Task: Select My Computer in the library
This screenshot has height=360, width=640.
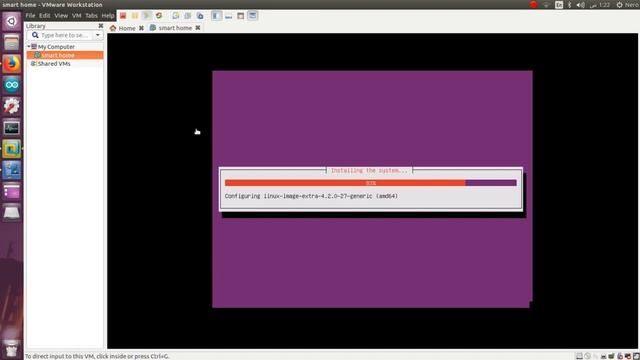Action: click(x=56, y=47)
